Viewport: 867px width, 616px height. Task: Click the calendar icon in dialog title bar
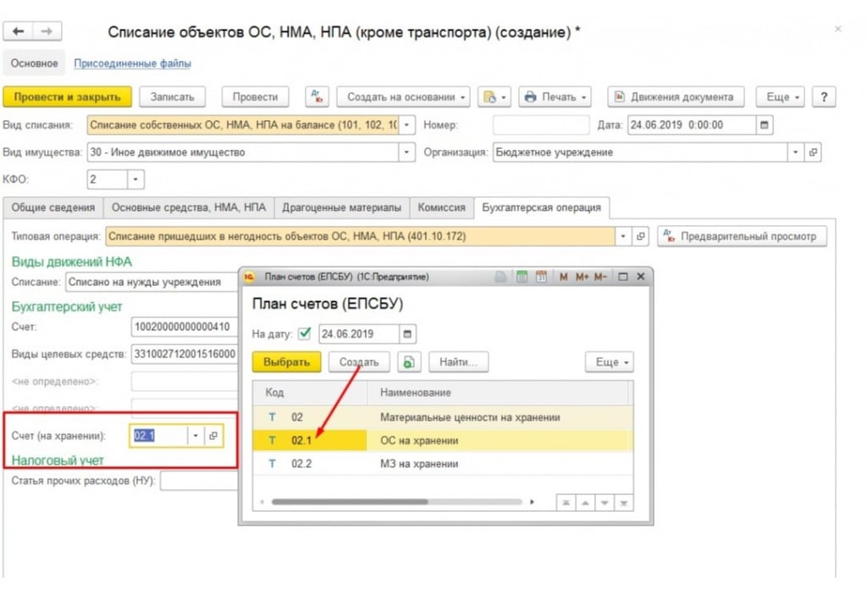tap(540, 277)
